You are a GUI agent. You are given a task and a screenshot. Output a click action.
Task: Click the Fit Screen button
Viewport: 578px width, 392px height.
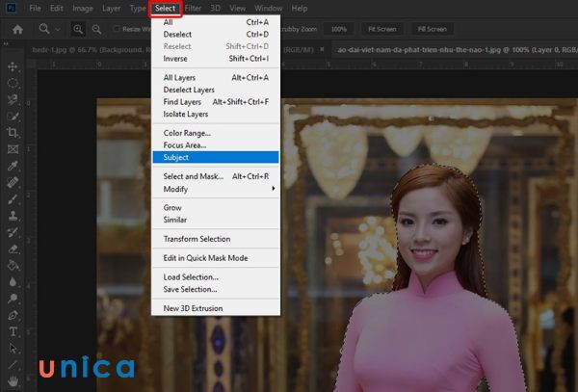[381, 29]
